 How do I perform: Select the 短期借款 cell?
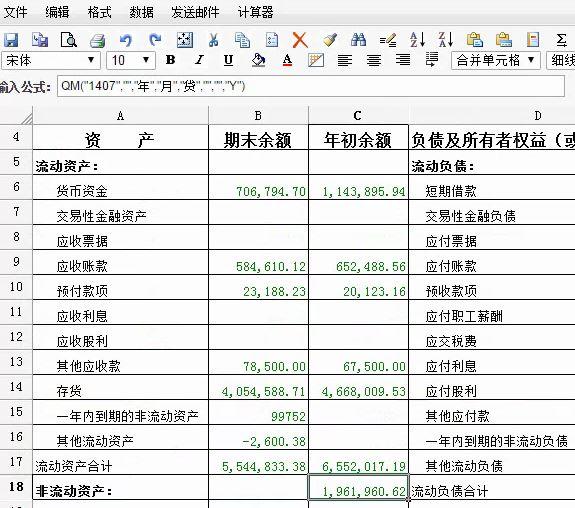pos(492,187)
